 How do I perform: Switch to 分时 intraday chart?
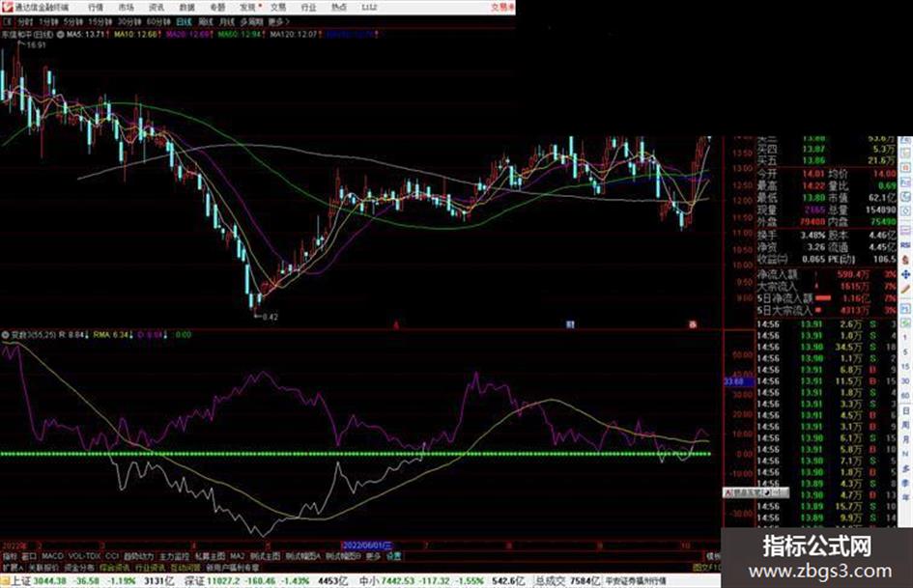point(24,21)
